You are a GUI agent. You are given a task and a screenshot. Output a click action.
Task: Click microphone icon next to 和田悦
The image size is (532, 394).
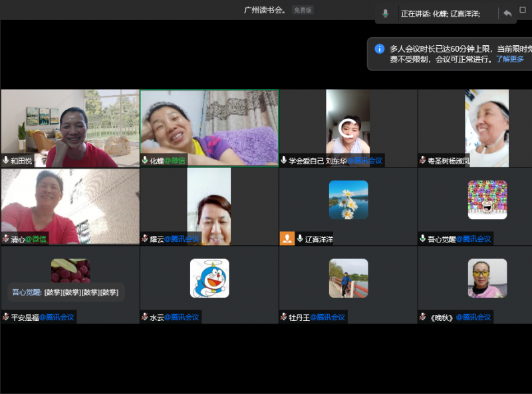[x=6, y=160]
